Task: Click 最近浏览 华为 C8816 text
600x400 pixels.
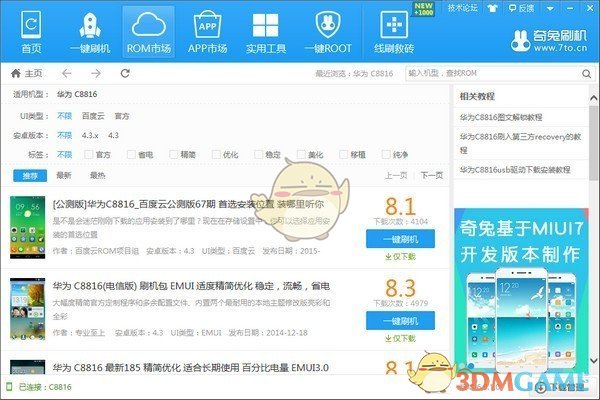Action: (354, 73)
